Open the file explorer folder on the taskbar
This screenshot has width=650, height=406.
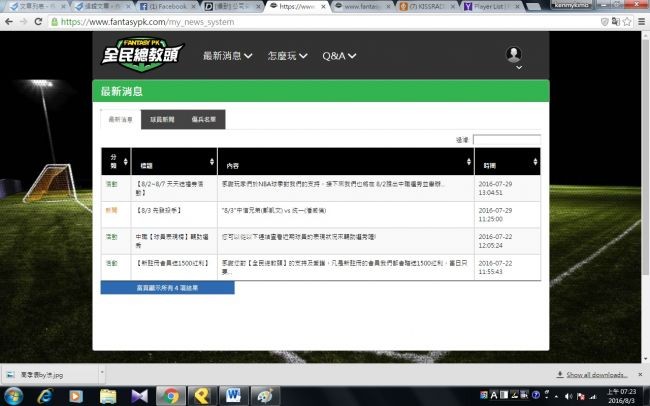click(108, 396)
